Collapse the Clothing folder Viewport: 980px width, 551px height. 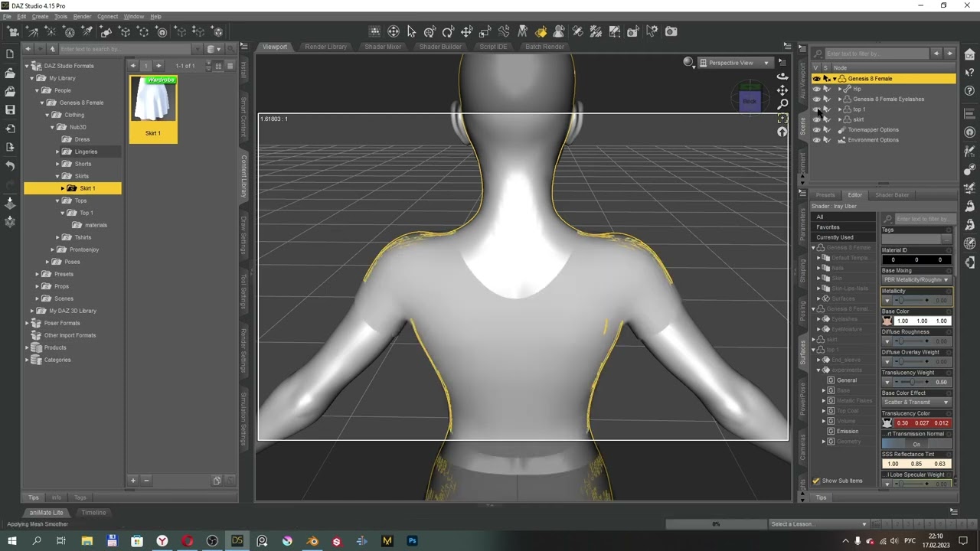pos(47,115)
